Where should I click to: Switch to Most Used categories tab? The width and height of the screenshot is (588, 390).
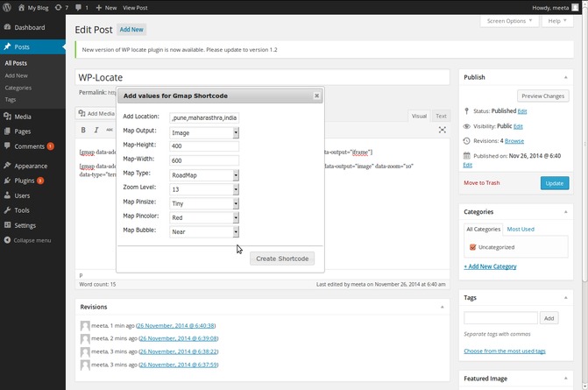click(521, 229)
